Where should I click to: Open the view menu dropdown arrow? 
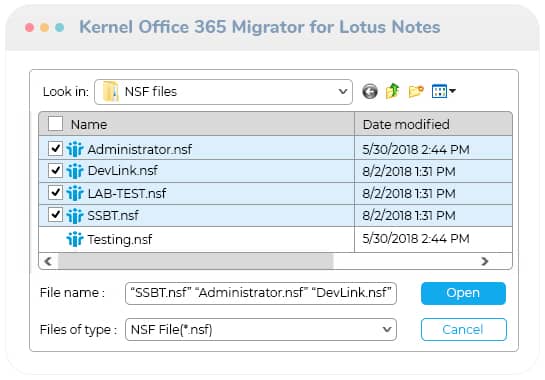(x=452, y=91)
